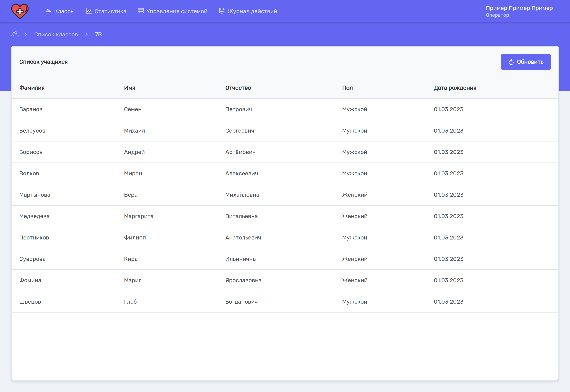Click the name Вера
Viewport: 570px width, 392px height.
coord(131,195)
